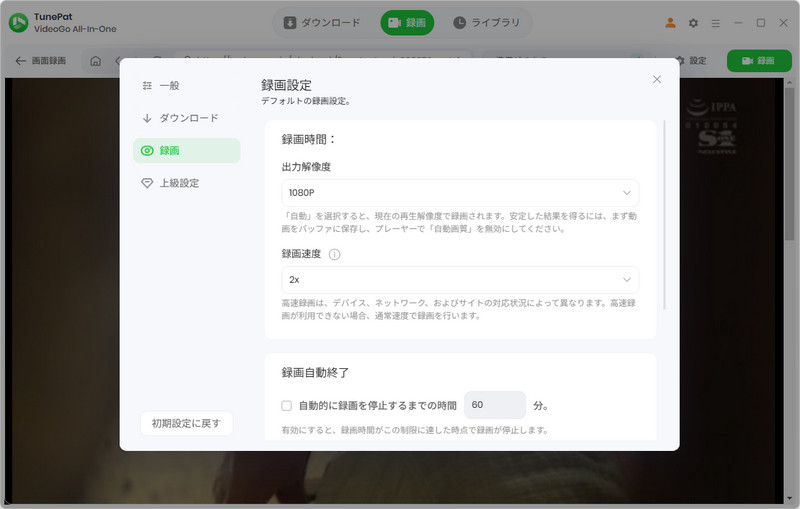Enable 自動的に録画を停止するまでの時間 checkbox
The image size is (800, 509).
(286, 405)
